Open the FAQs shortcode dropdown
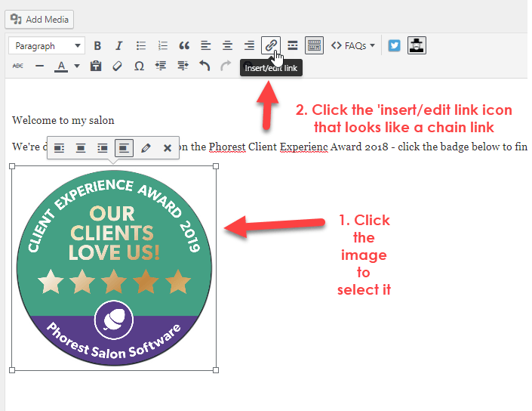The image size is (532, 411). (x=353, y=45)
